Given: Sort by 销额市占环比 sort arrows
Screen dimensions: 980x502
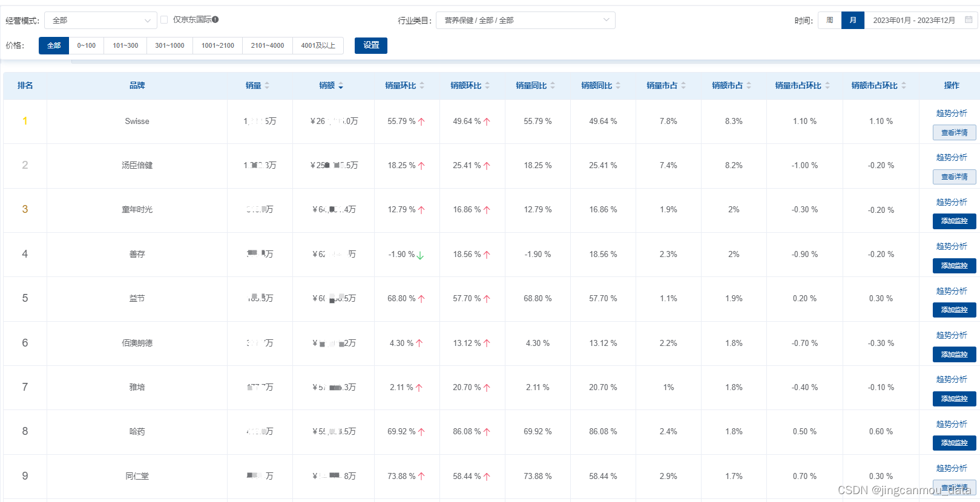Looking at the screenshot, I should tap(904, 86).
